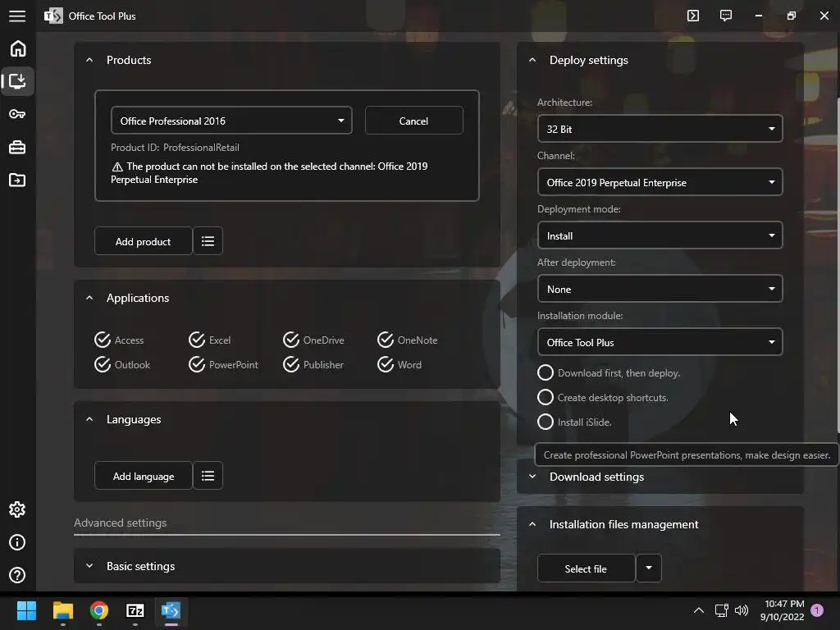Uncheck the OneNote application
Viewport: 840px width, 630px height.
(407, 340)
